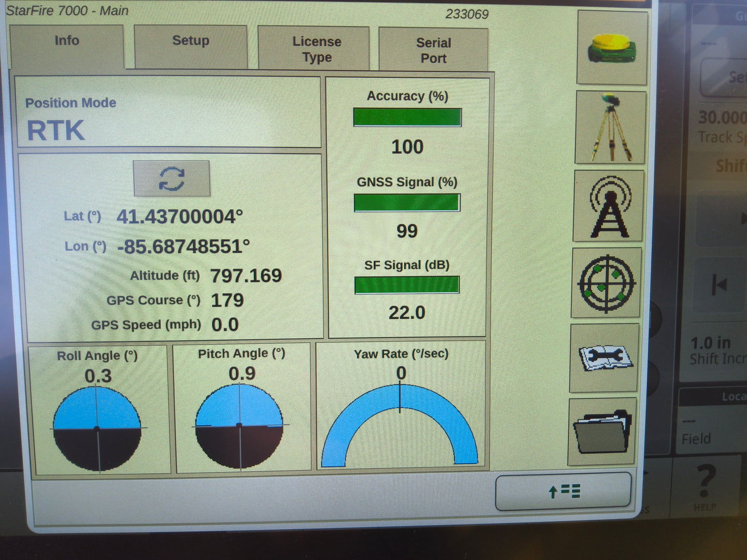Tap the Position Mode RTK box
Viewport: 747px width, 560px height.
click(x=168, y=112)
